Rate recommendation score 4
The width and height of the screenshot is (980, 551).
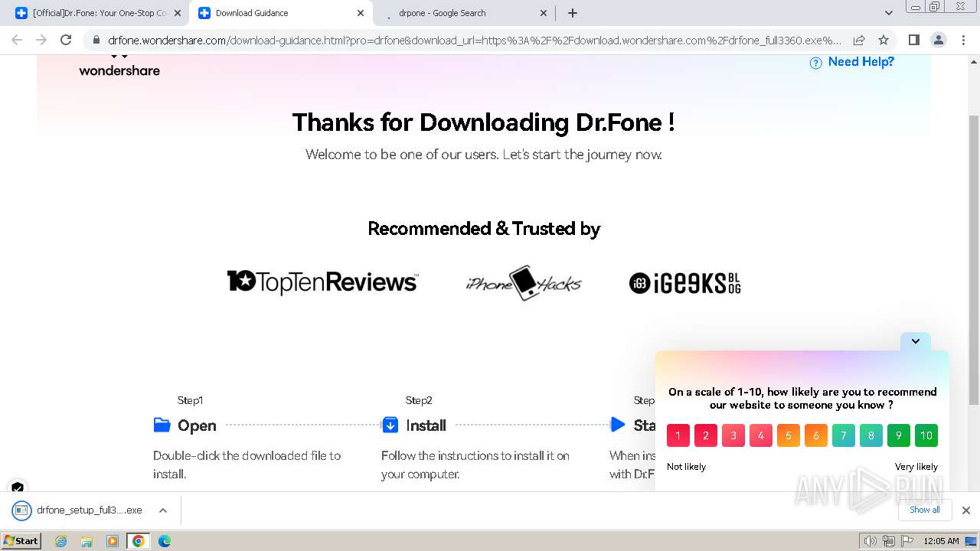761,435
